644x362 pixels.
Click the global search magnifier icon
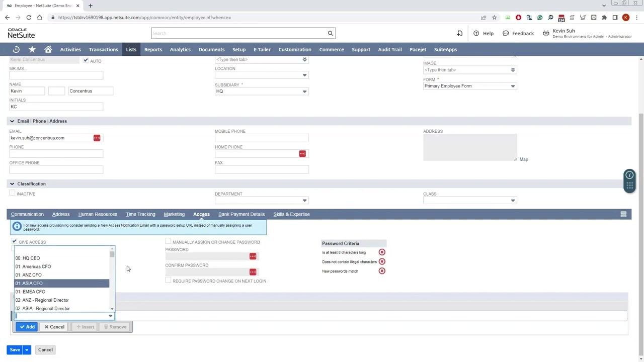331,33
